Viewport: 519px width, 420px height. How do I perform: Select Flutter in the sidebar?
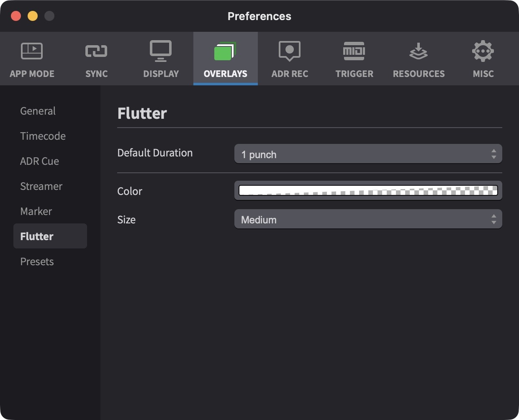pyautogui.click(x=50, y=236)
